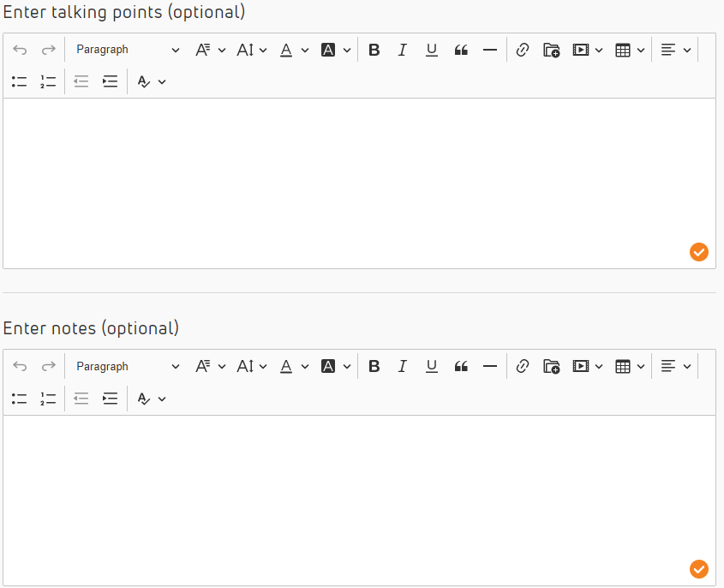This screenshot has width=724, height=588.
Task: Redo in talking points editor
Action: pos(49,50)
